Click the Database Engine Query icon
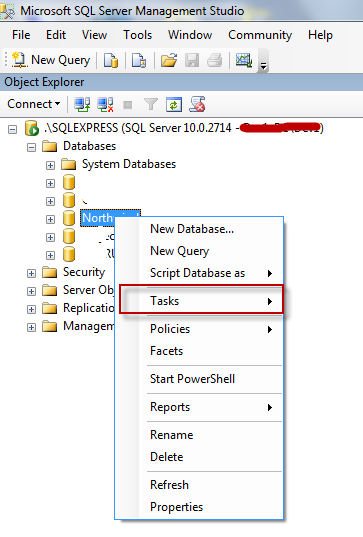This screenshot has height=537, width=363. pyautogui.click(x=111, y=60)
